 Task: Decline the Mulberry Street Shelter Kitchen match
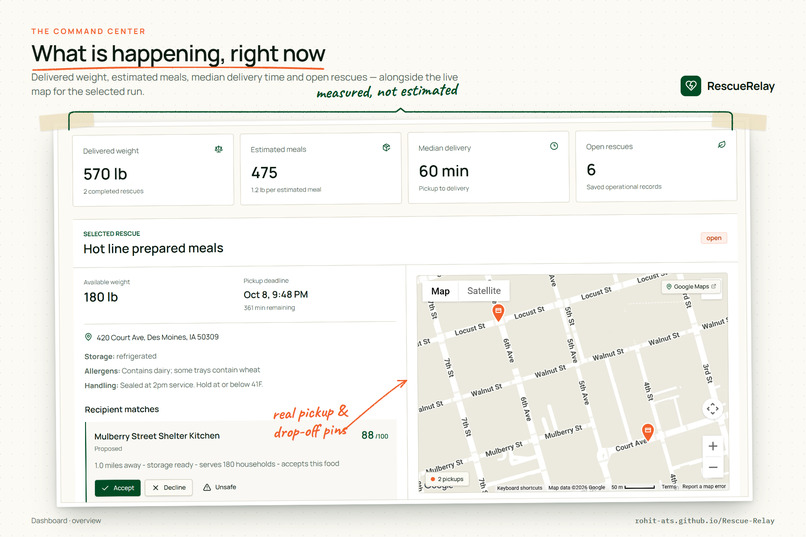(x=169, y=487)
